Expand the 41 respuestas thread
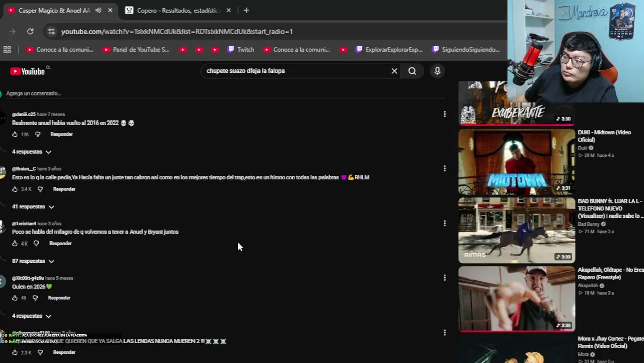 pos(33,207)
